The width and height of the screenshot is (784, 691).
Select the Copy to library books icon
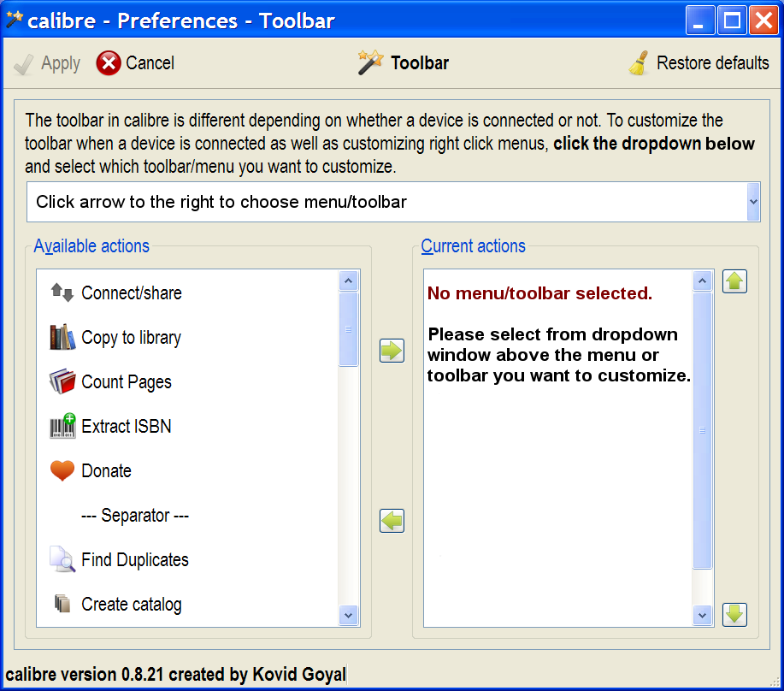point(62,337)
